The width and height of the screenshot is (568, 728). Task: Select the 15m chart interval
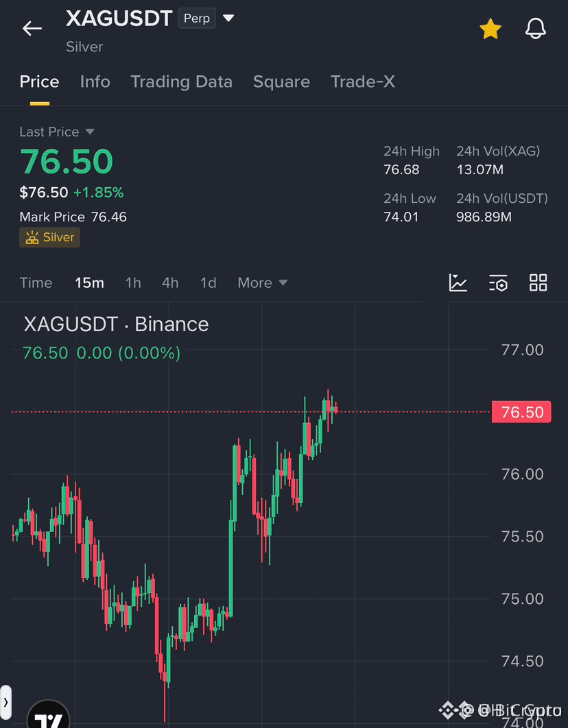click(x=90, y=282)
